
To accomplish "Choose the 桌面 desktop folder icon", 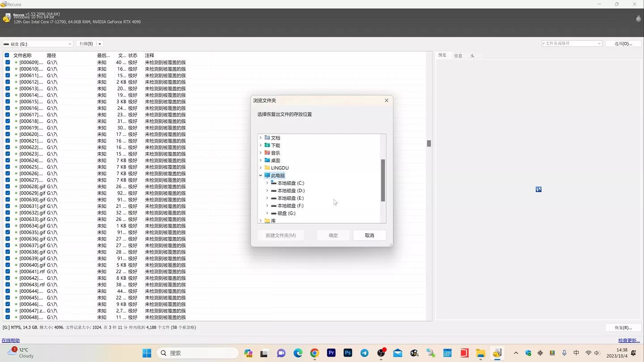I will click(267, 160).
